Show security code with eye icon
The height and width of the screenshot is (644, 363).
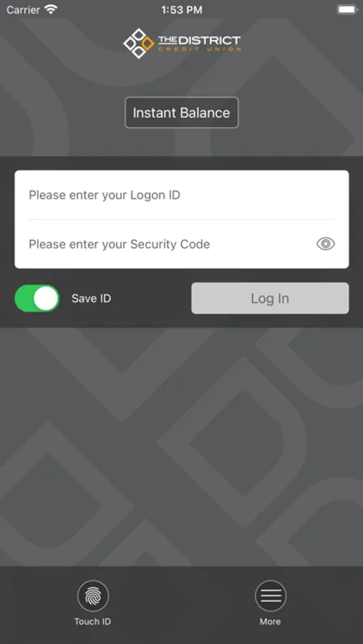(x=326, y=244)
